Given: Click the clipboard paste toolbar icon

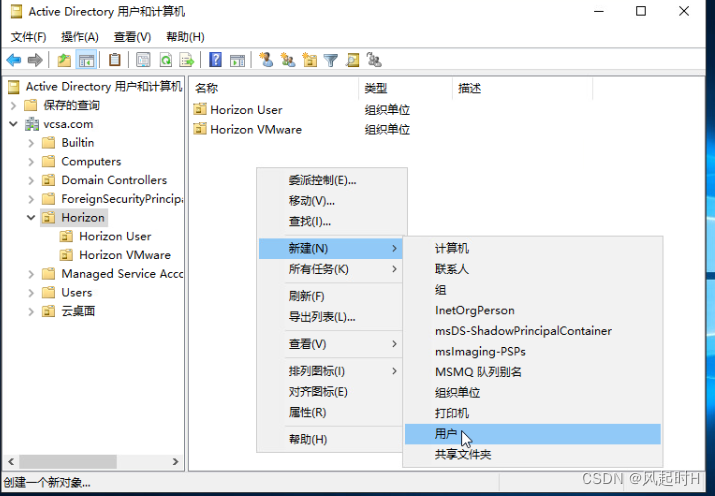Looking at the screenshot, I should click(x=114, y=60).
